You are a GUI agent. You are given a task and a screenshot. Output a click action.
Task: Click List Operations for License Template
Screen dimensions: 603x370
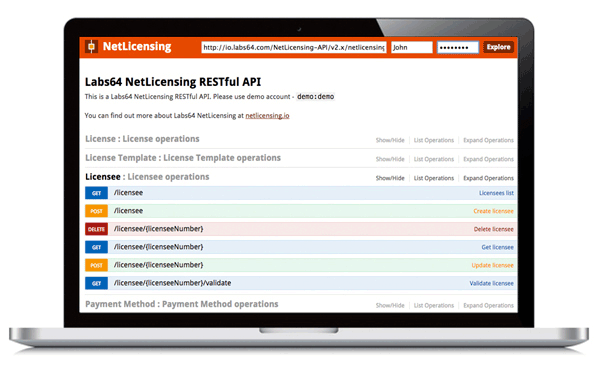434,159
